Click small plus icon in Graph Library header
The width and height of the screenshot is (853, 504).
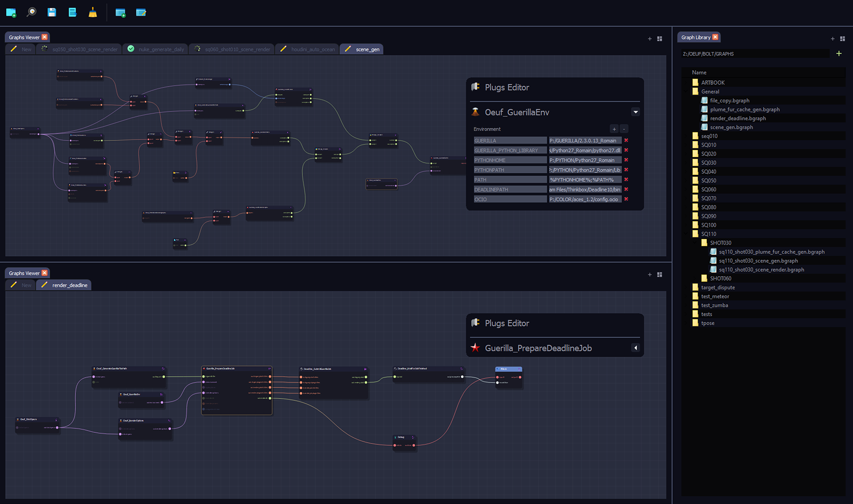tap(833, 39)
